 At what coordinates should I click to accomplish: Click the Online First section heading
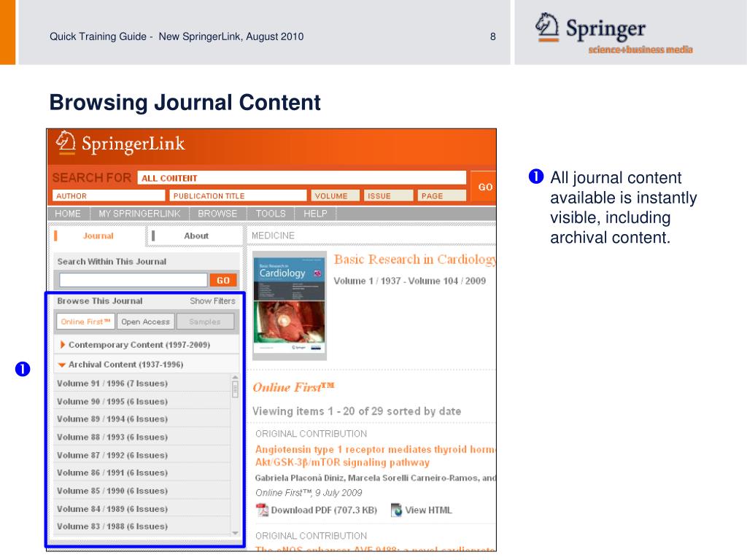pyautogui.click(x=293, y=388)
